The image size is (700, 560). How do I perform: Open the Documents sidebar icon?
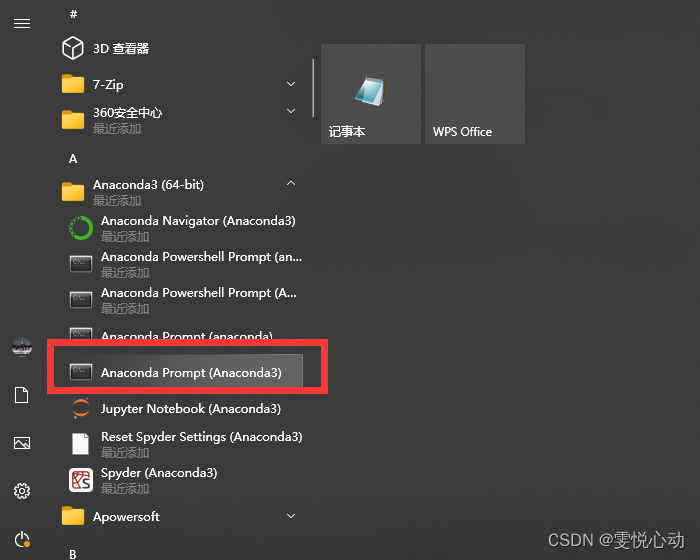click(21, 395)
